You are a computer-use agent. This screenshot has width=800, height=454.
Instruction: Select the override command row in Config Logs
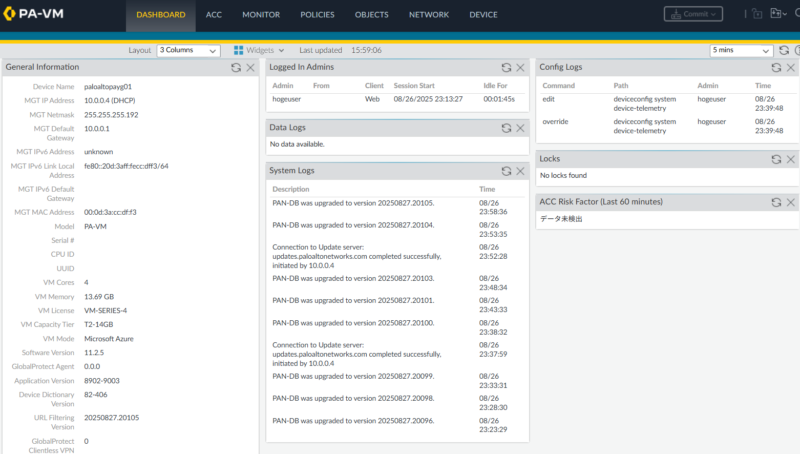667,126
